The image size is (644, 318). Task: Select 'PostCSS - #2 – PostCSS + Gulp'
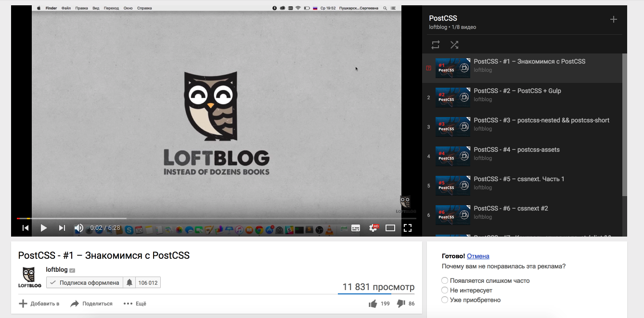[x=517, y=91]
